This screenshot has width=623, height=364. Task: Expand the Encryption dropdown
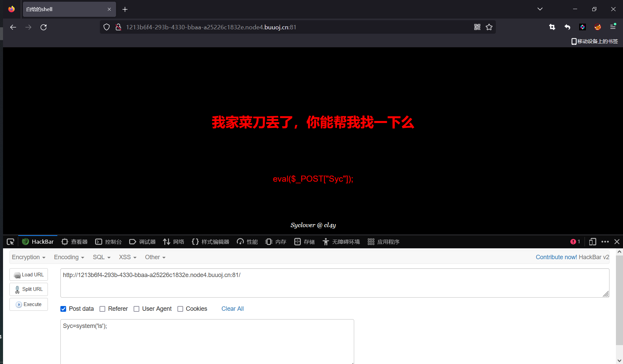(x=29, y=257)
